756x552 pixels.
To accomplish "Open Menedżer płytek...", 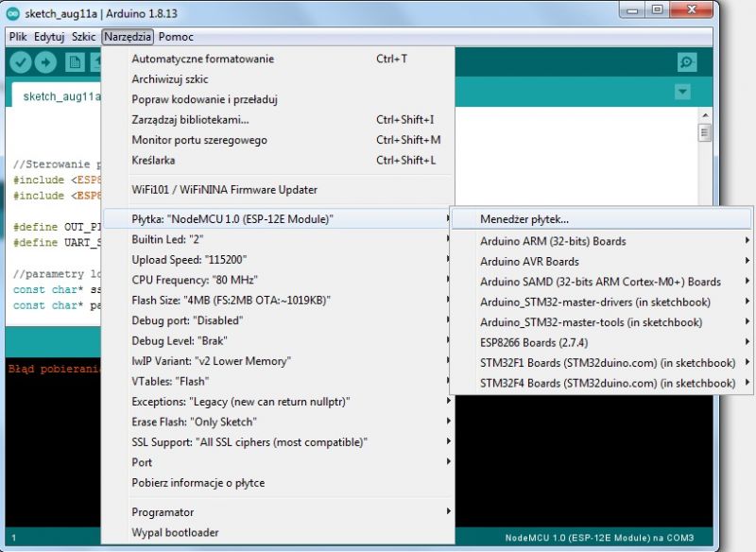I will click(601, 219).
